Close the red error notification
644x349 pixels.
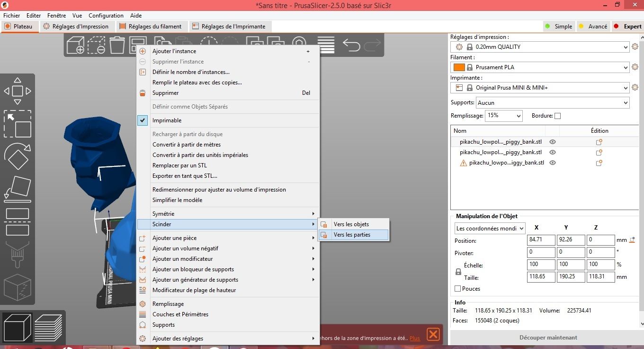[433, 334]
